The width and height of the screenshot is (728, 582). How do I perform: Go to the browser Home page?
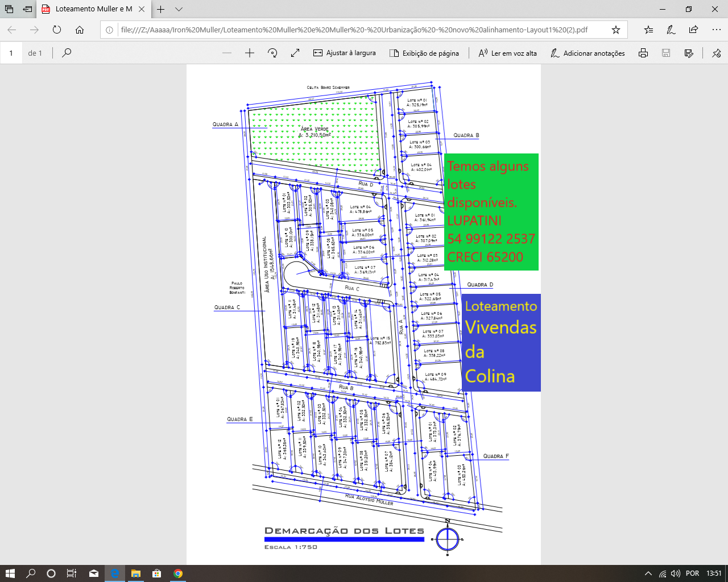click(80, 30)
